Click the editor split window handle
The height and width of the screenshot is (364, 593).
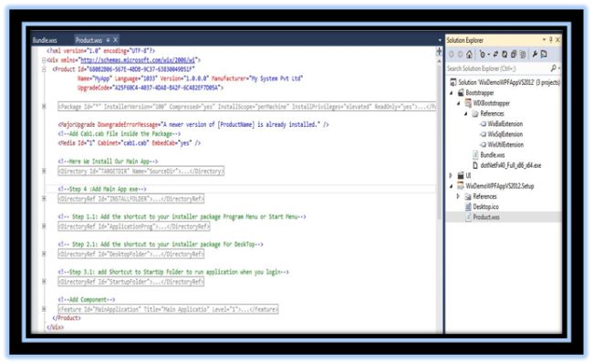point(439,51)
